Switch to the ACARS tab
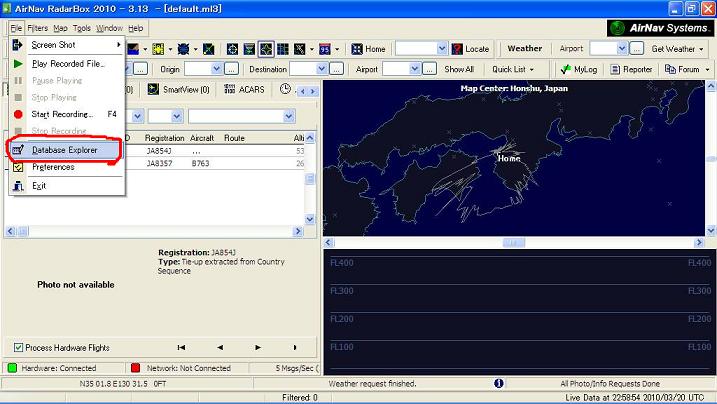 tap(245, 90)
